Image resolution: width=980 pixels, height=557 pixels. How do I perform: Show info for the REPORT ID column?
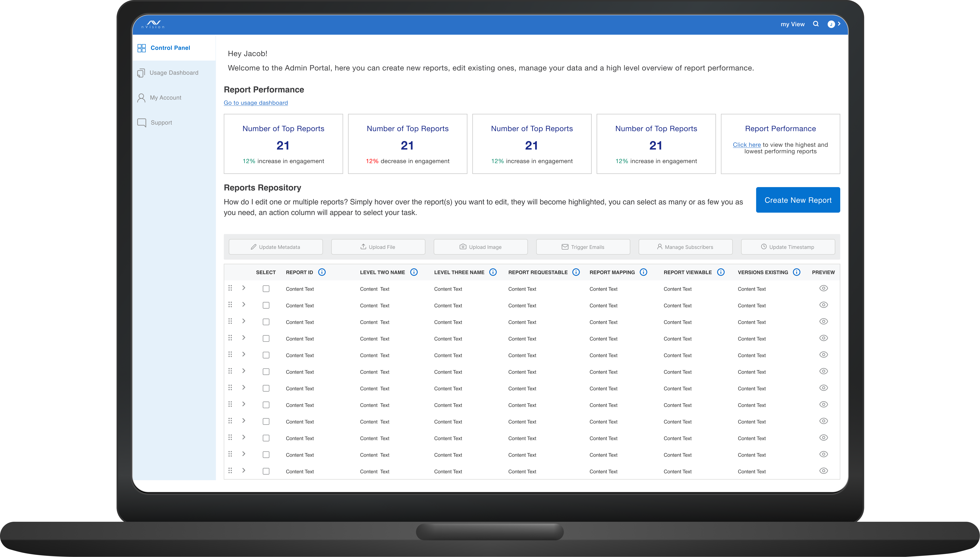click(x=322, y=272)
